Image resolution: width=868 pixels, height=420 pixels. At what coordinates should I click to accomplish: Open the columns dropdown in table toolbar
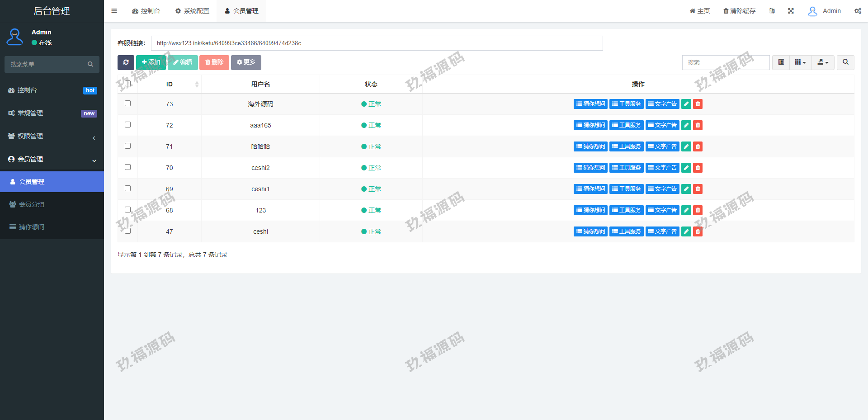coord(800,62)
